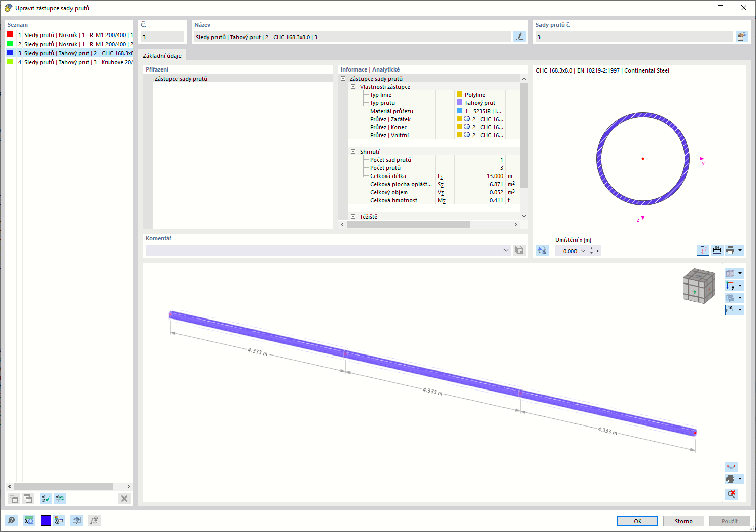Click the Sady prutů č. input field
756x532 pixels.
point(634,37)
